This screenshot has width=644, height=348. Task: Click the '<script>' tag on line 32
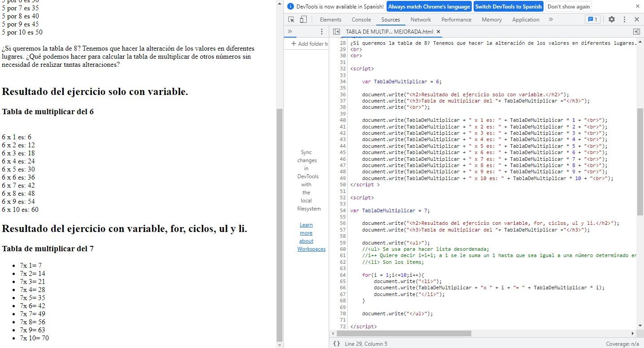click(362, 69)
